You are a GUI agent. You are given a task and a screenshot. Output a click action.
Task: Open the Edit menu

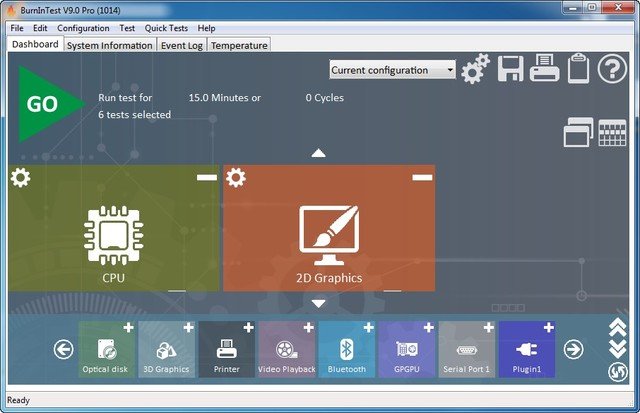pos(40,28)
